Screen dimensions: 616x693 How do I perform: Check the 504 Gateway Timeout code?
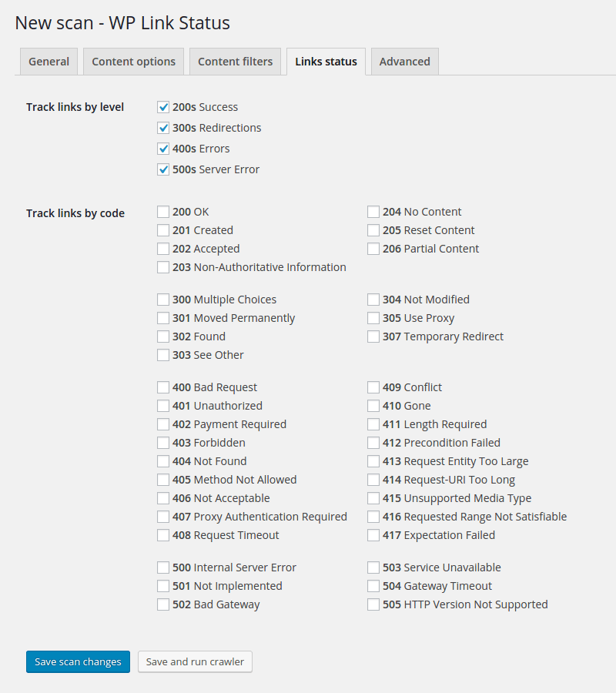[373, 586]
